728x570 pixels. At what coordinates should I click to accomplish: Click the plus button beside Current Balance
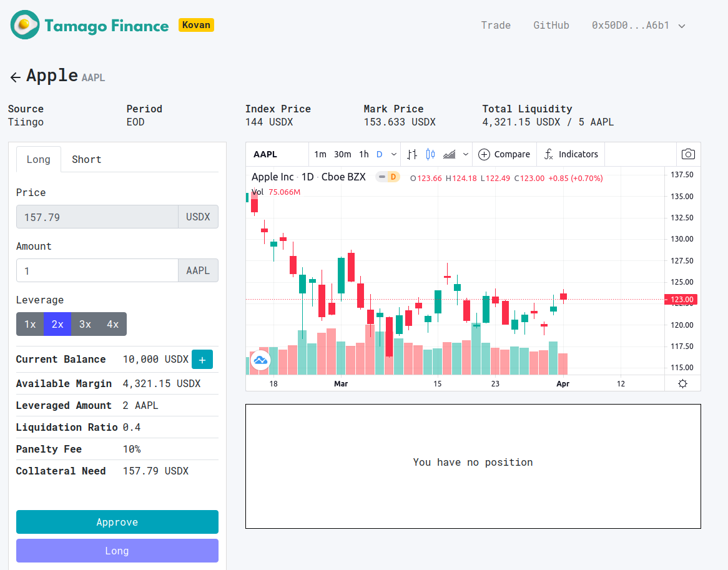click(202, 360)
